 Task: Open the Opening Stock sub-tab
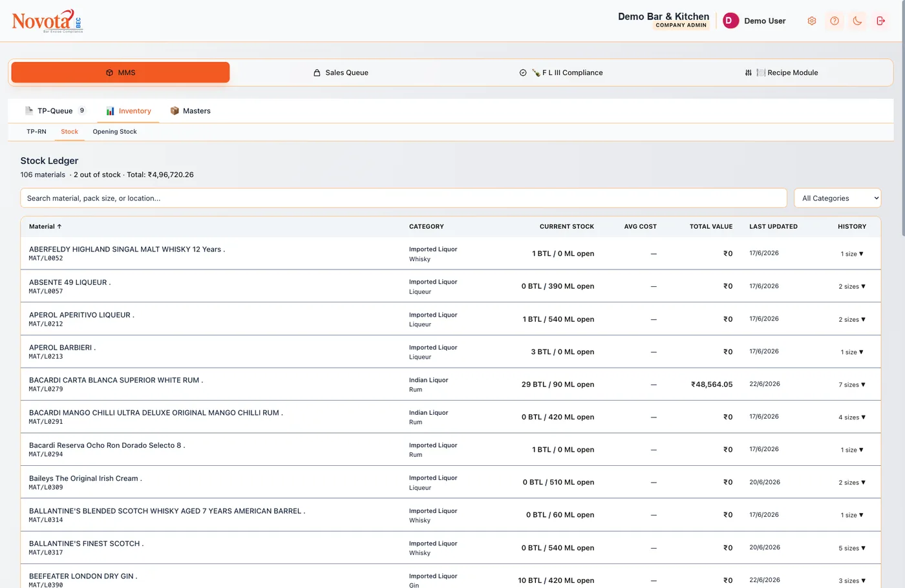[114, 132]
